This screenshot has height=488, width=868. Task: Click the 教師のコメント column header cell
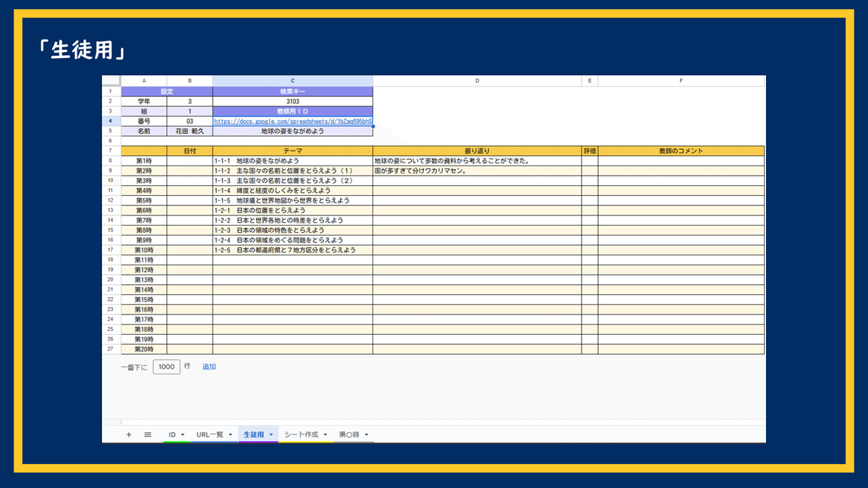tap(681, 151)
